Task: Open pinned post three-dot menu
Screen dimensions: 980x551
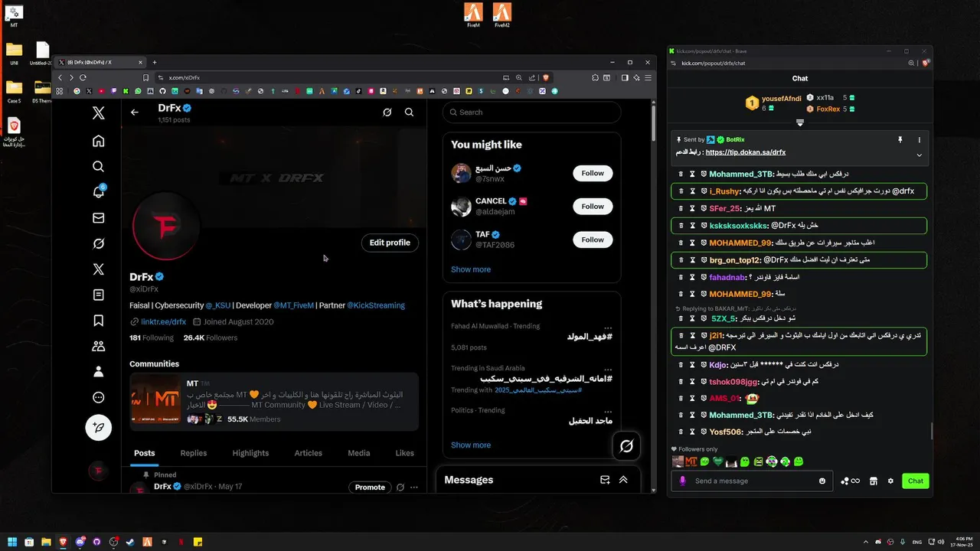Action: 414,487
